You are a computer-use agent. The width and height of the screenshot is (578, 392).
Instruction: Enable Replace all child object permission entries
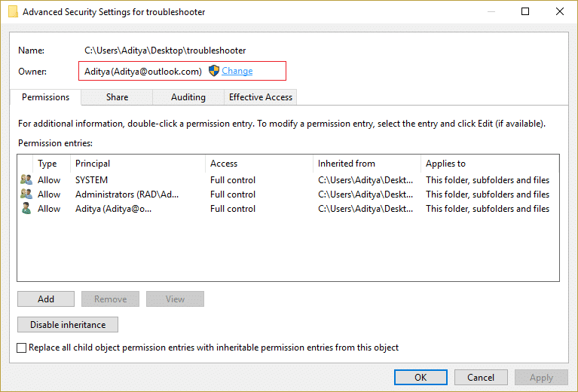point(21,348)
